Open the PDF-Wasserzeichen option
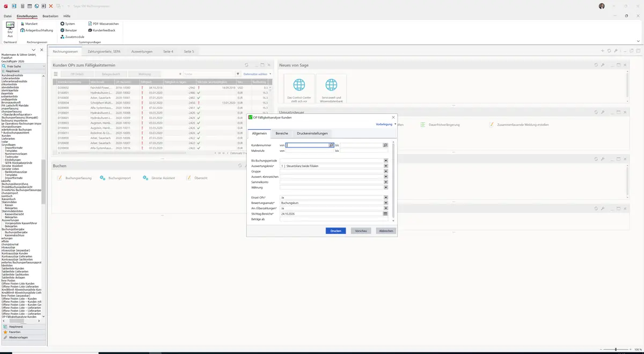Viewport: 644px width, 354px height. pos(103,24)
